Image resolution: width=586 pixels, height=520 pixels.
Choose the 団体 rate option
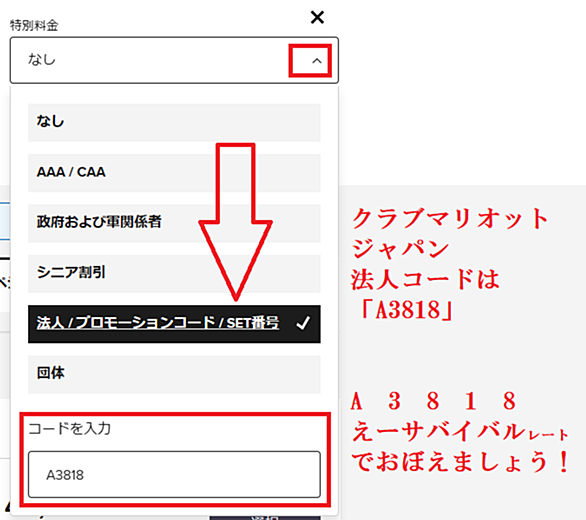point(174,374)
